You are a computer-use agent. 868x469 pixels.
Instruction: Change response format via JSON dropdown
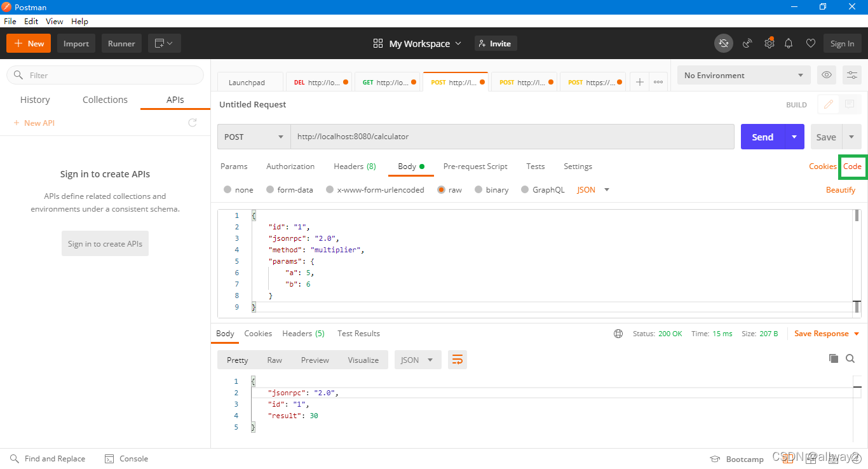click(x=417, y=360)
